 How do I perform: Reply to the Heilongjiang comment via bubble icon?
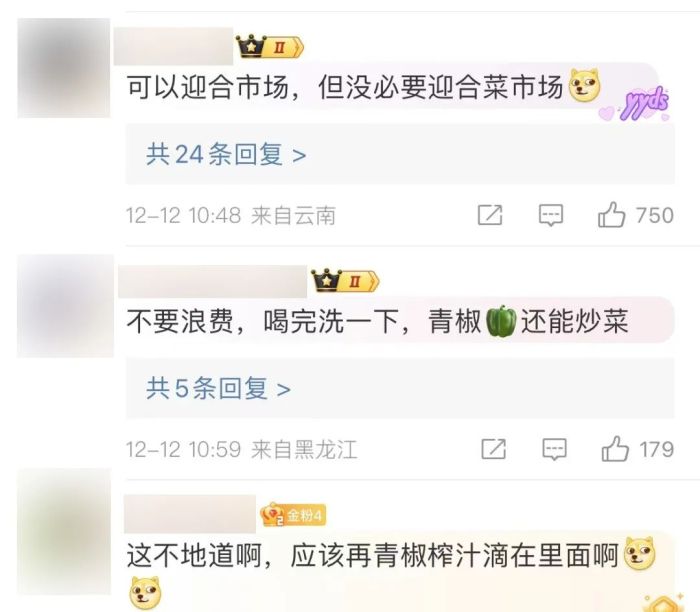[x=554, y=449]
